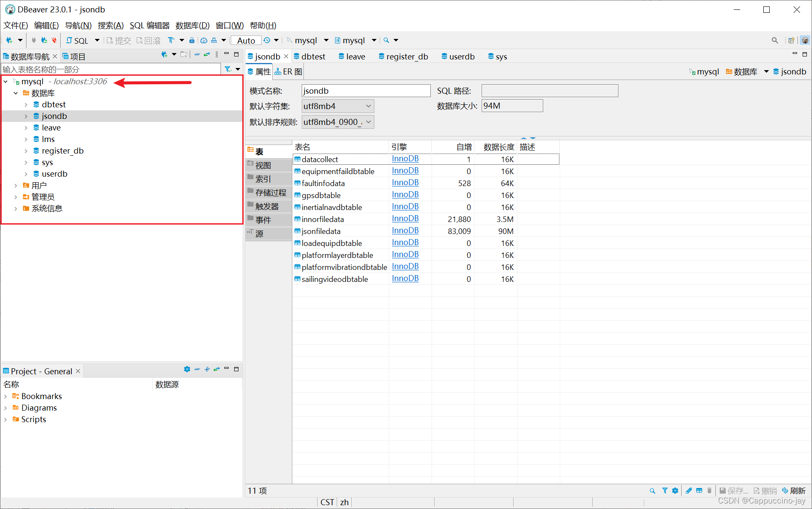Select the 视图 side tab
Image resolution: width=812 pixels, height=509 pixels.
tap(268, 165)
